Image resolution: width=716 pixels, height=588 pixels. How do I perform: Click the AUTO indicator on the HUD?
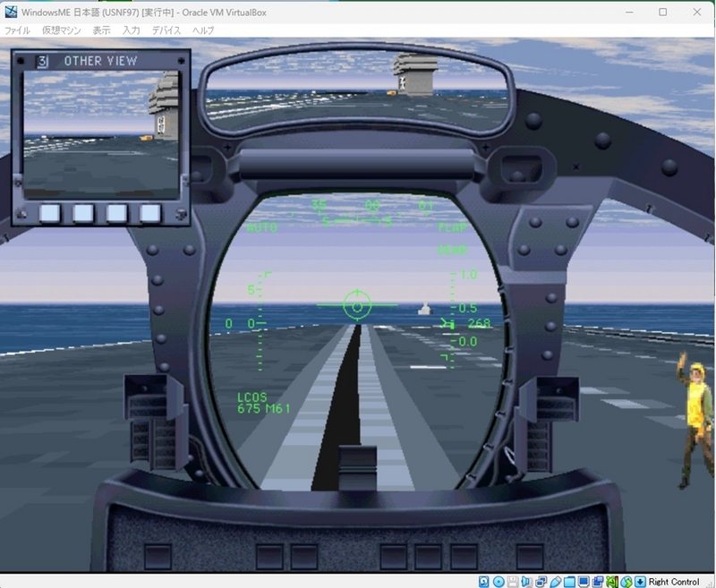pos(261,227)
